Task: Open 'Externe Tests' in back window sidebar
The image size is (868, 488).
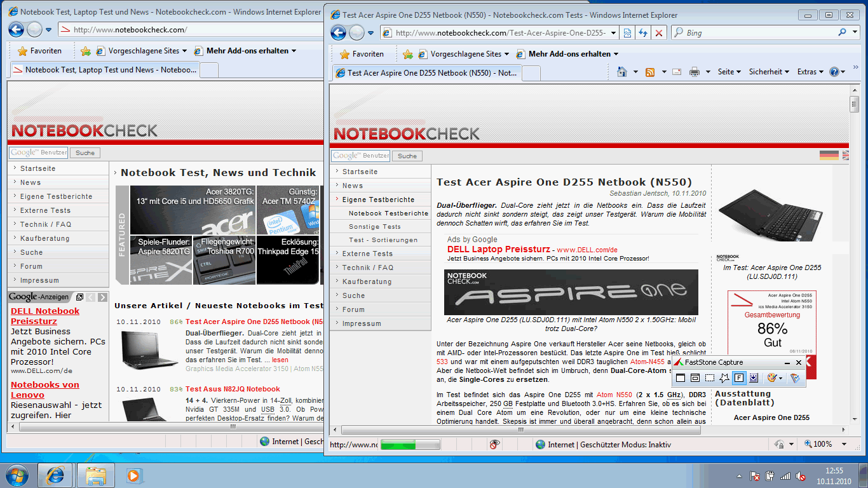Action: 45,210
